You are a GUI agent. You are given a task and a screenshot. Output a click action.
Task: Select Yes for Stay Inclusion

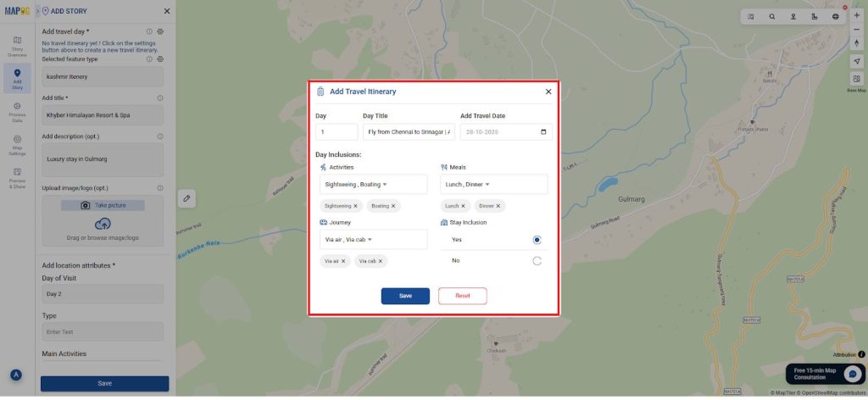click(537, 240)
